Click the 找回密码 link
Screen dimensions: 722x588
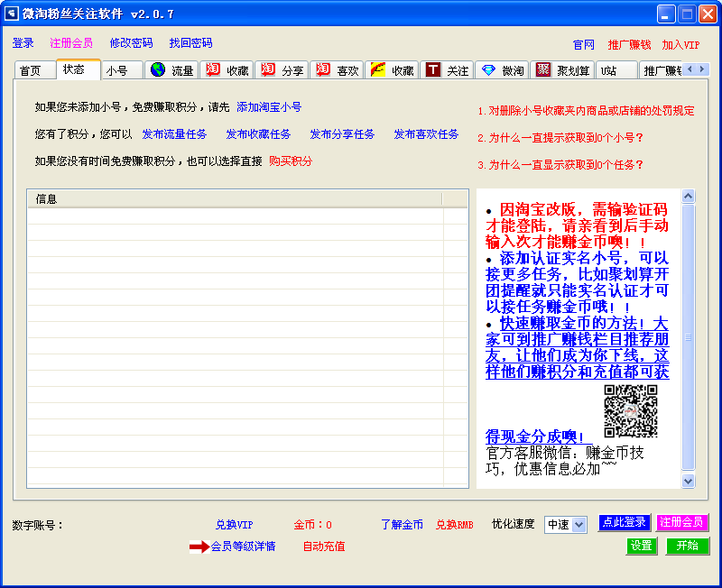pyautogui.click(x=190, y=43)
